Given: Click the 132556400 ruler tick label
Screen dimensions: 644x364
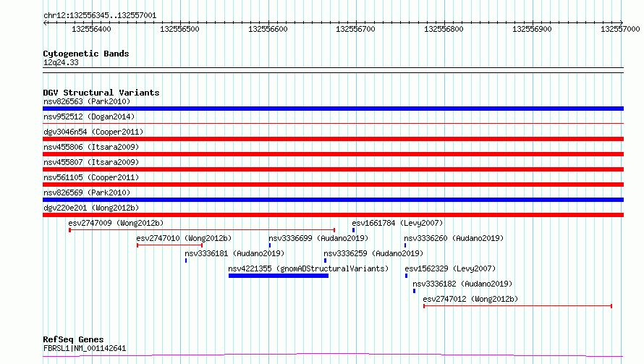Looking at the screenshot, I should point(91,29).
